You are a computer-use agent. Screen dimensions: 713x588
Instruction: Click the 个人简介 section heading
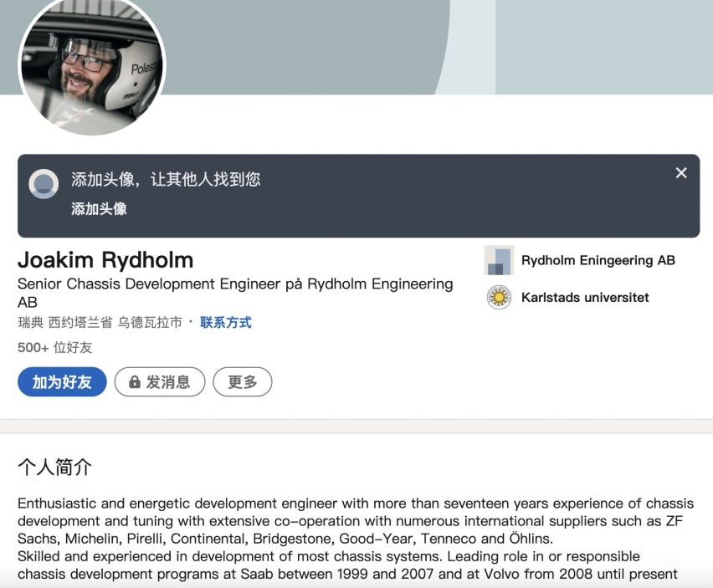(x=54, y=467)
